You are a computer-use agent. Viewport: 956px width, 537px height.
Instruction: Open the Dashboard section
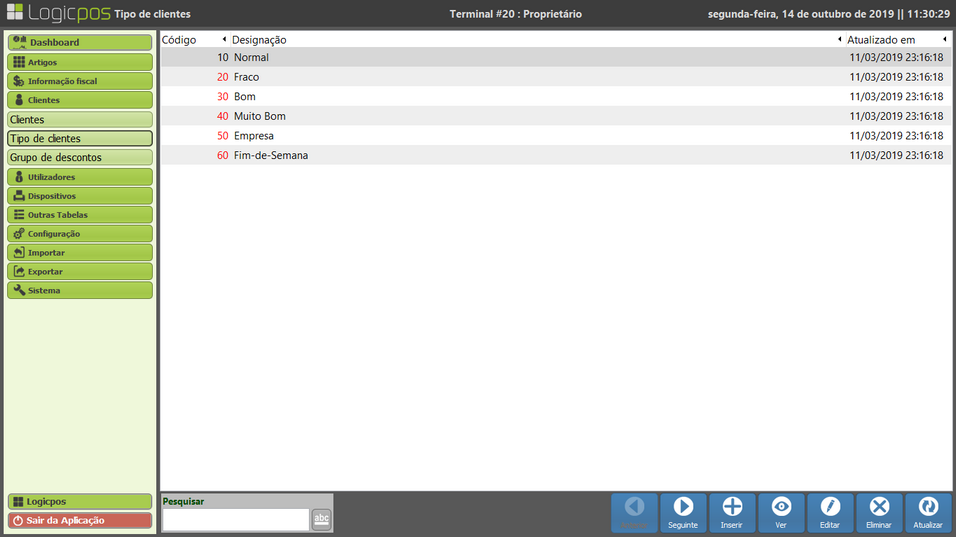pos(80,42)
